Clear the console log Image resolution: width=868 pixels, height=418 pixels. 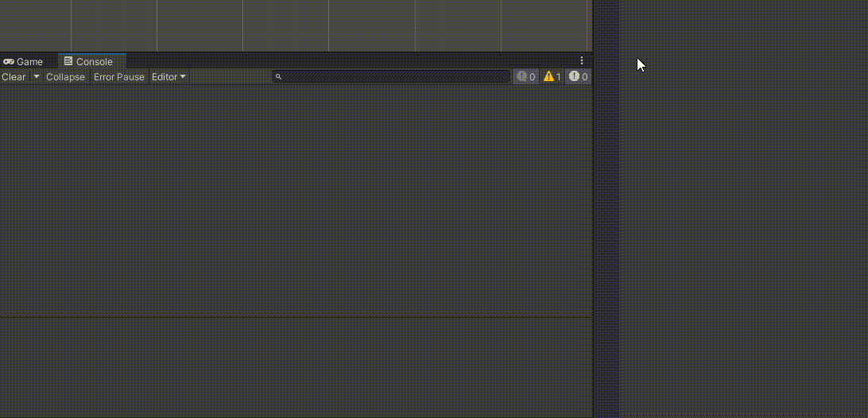click(14, 77)
